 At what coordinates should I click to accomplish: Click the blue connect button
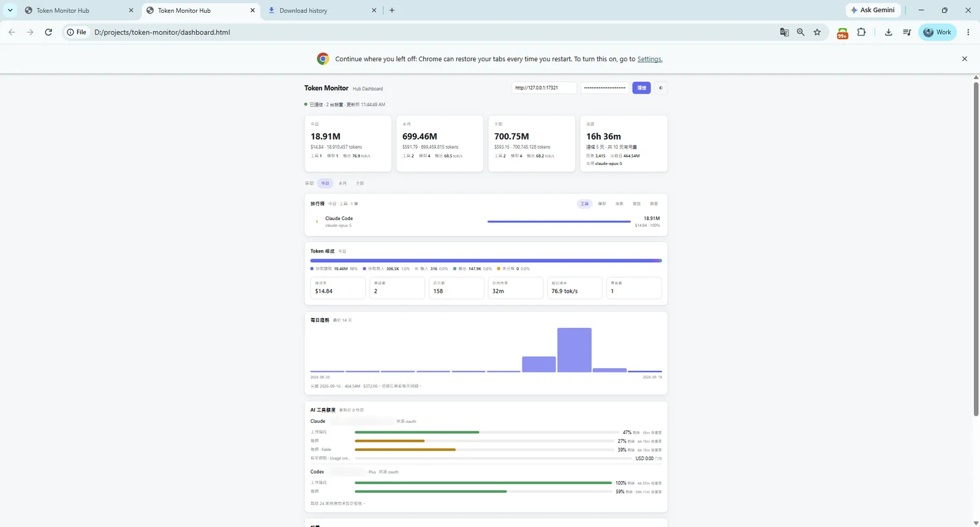coord(641,88)
